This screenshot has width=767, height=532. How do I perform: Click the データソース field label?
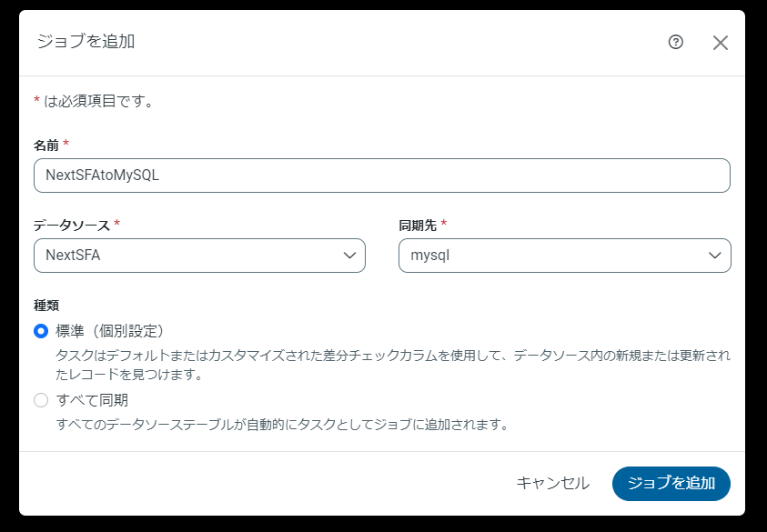coord(72,225)
